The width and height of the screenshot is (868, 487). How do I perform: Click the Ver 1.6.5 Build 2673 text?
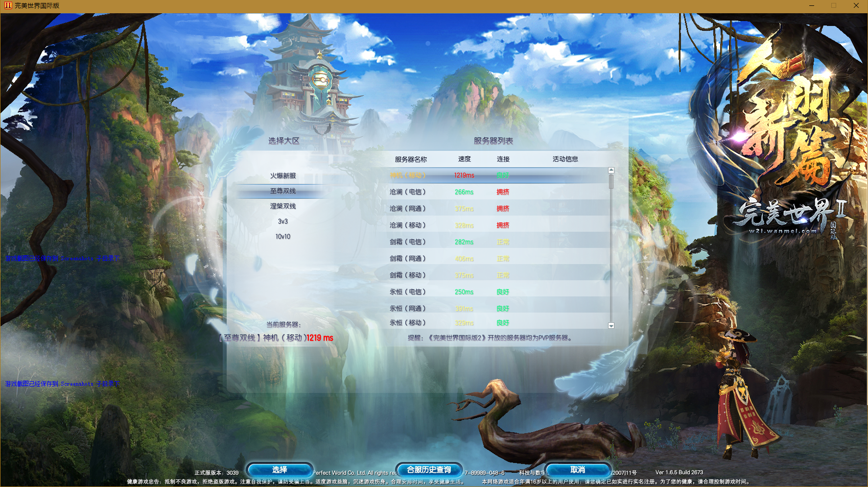pyautogui.click(x=679, y=472)
